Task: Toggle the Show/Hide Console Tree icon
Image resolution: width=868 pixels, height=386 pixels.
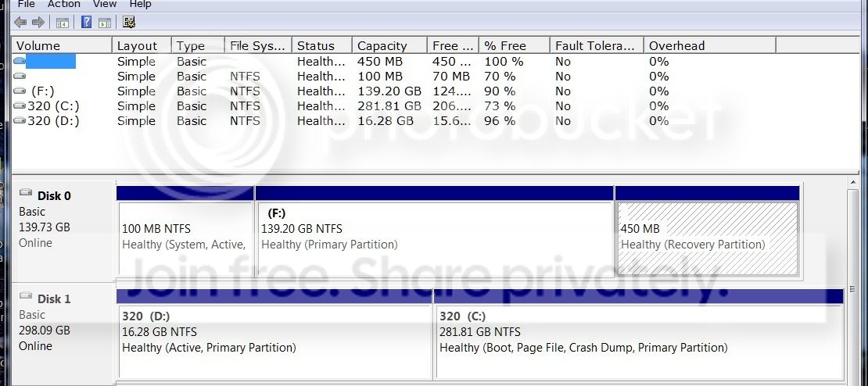Action: pos(63,23)
